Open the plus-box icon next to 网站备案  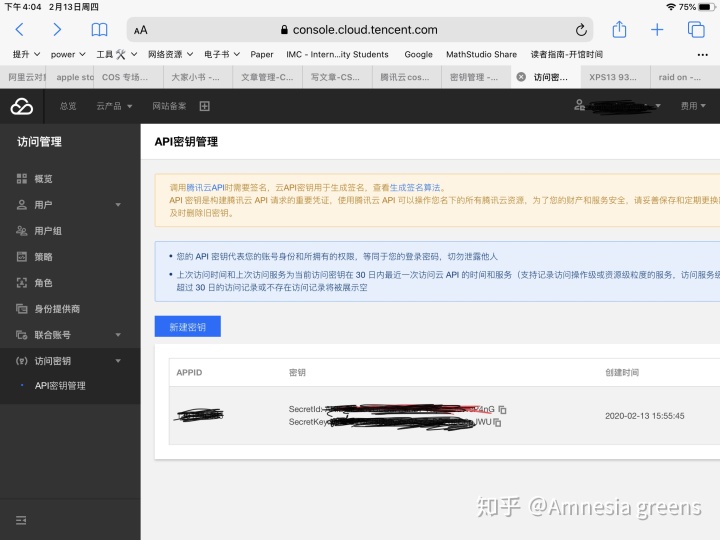pyautogui.click(x=205, y=106)
